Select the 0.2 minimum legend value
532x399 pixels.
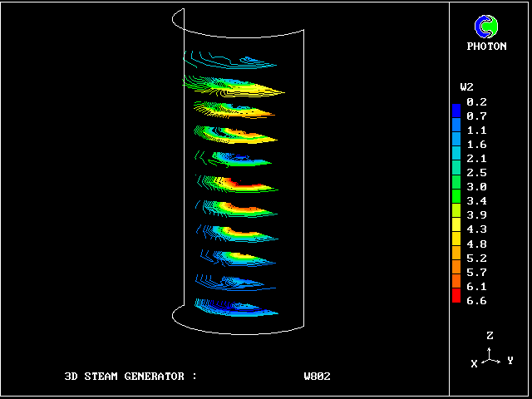(476, 102)
